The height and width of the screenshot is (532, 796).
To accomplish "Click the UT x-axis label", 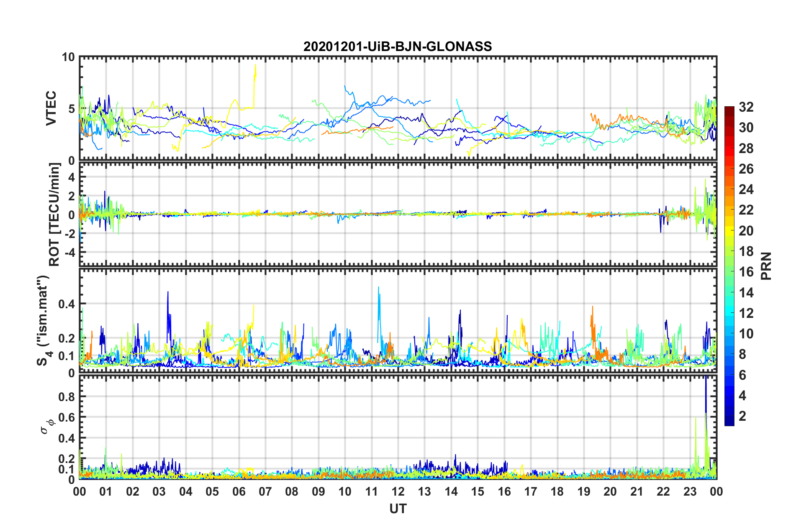I will coord(398,509).
